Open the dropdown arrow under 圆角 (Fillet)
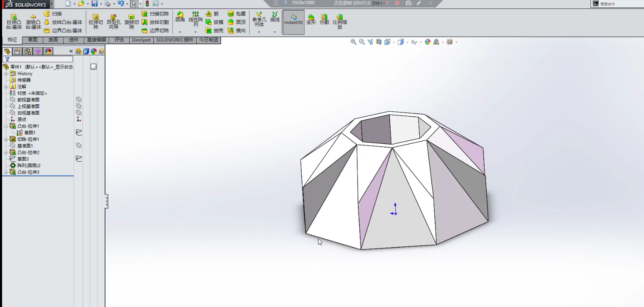The height and width of the screenshot is (307, 644). pos(180,32)
